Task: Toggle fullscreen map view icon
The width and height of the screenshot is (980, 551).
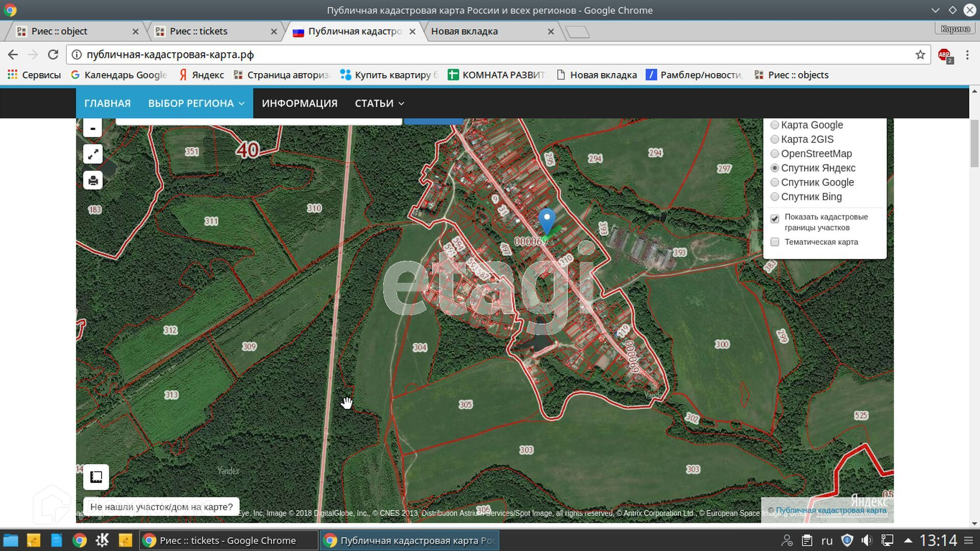Action: tap(93, 154)
